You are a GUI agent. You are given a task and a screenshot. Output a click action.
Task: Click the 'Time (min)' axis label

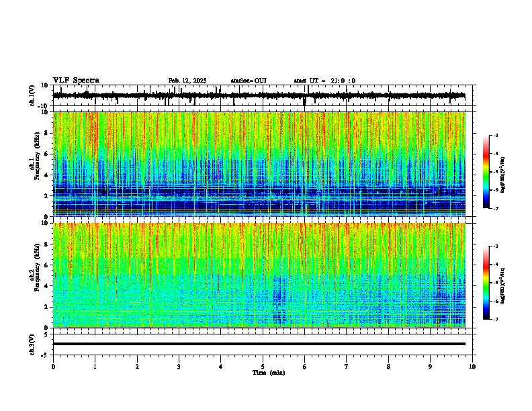(x=269, y=373)
